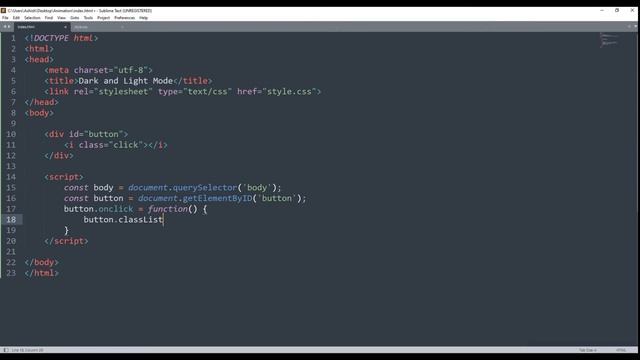Click line number 18 in the gutter
Image resolution: width=640 pixels, height=360 pixels.
coord(11,220)
